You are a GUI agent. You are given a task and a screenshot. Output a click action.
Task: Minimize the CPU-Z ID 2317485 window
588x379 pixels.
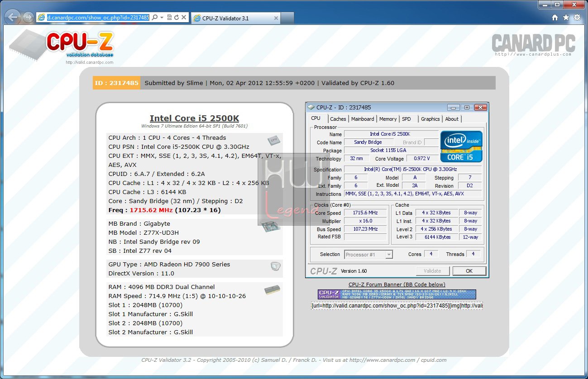click(x=453, y=108)
